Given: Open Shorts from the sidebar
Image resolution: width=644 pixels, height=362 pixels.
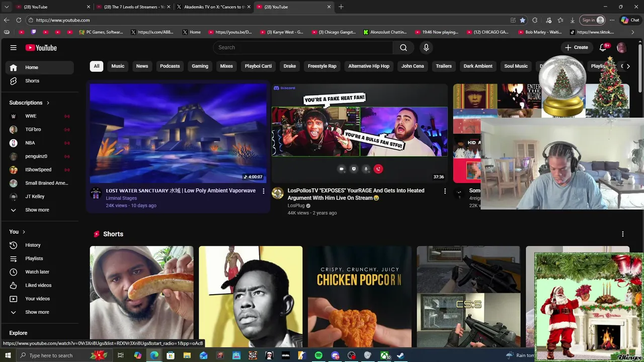Looking at the screenshot, I should point(39,80).
